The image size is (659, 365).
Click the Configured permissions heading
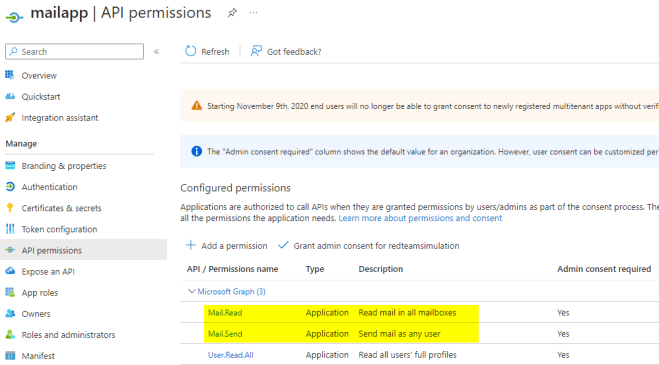(235, 188)
